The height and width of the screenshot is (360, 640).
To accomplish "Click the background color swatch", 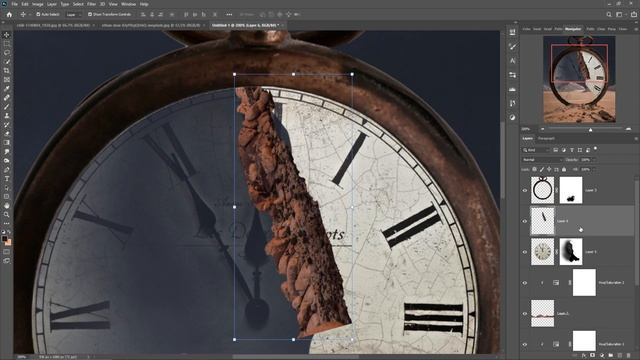I will (x=9, y=243).
